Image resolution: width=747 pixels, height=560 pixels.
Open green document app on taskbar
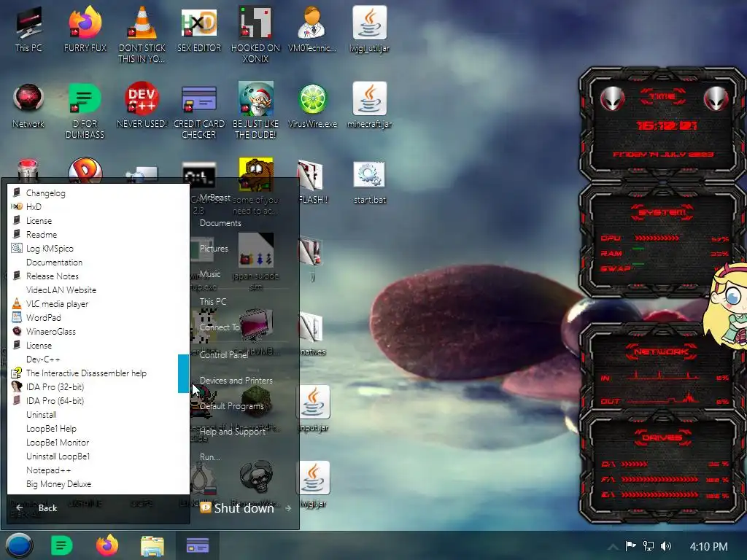[61, 545]
